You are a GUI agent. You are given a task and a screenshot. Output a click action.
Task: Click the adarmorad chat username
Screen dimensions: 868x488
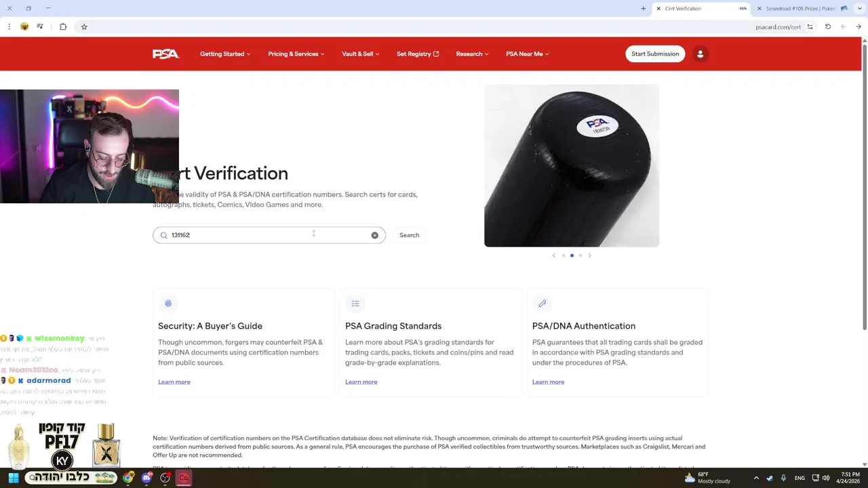[x=49, y=381]
